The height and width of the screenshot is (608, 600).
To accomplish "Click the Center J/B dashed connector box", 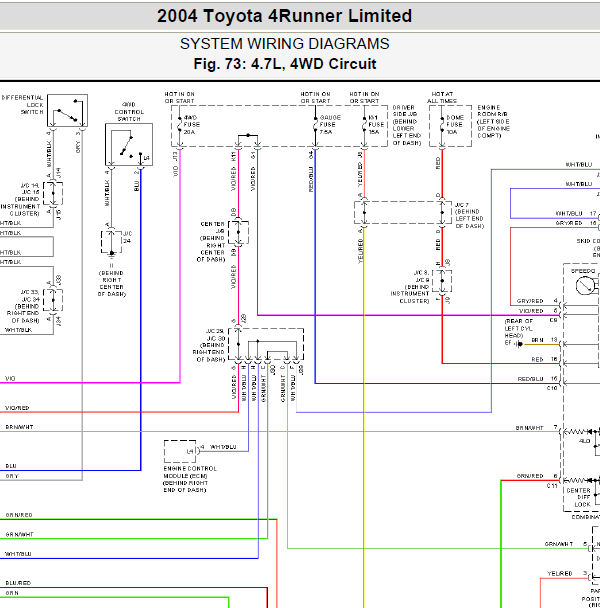I will 239,232.
